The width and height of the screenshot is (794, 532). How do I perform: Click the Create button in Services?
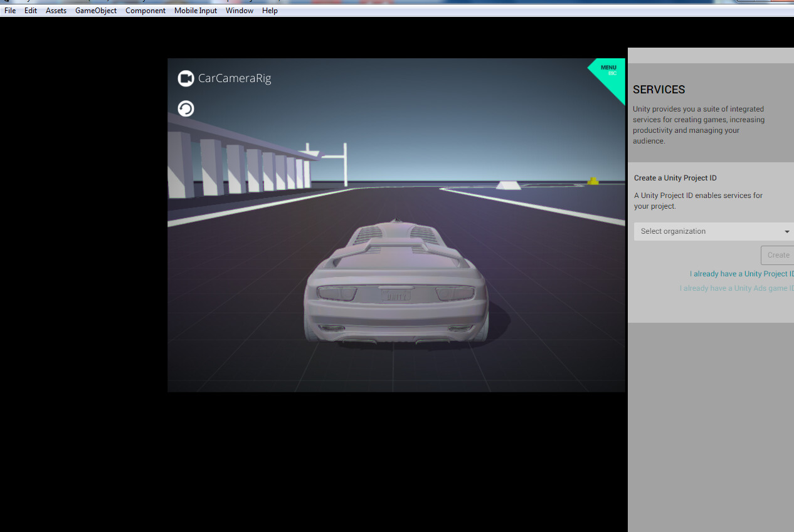pyautogui.click(x=778, y=255)
